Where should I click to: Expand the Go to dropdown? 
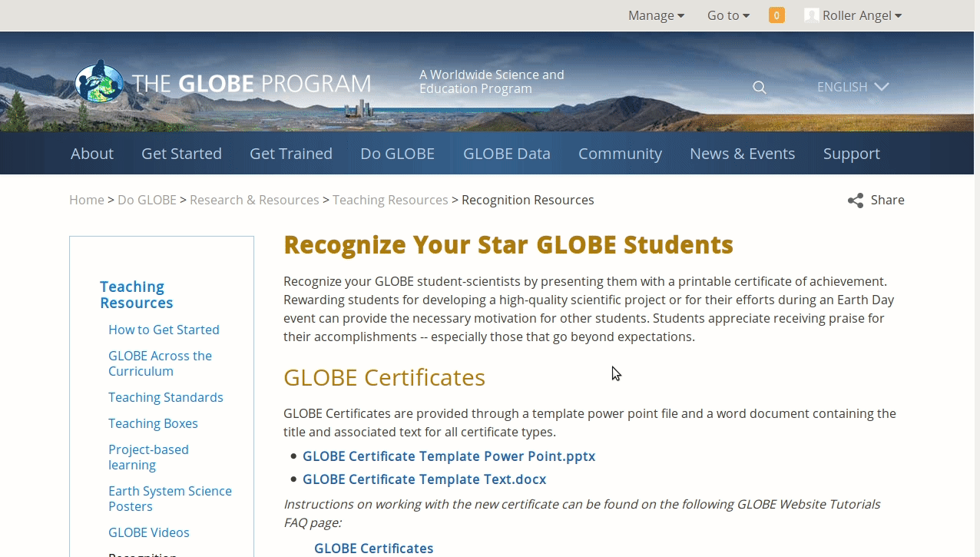[727, 15]
